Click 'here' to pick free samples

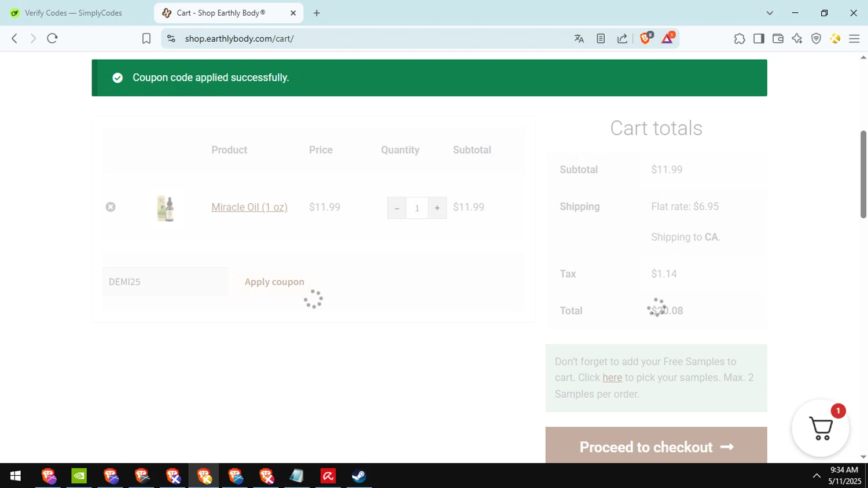coord(612,377)
